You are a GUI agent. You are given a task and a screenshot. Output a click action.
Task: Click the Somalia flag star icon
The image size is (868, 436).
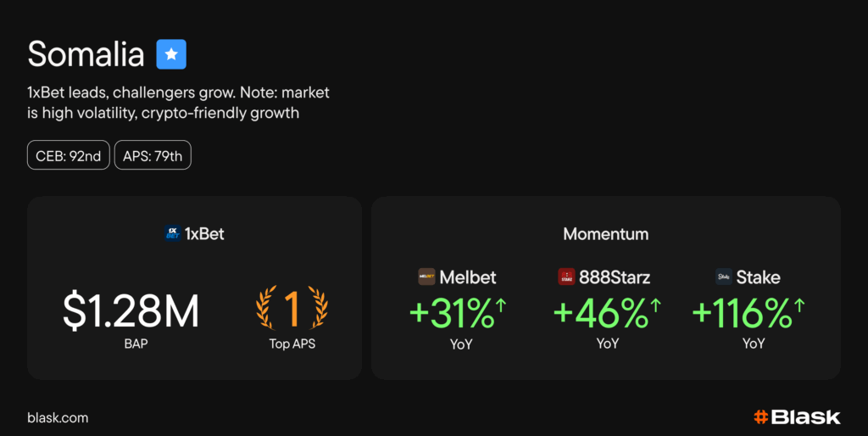[171, 54]
